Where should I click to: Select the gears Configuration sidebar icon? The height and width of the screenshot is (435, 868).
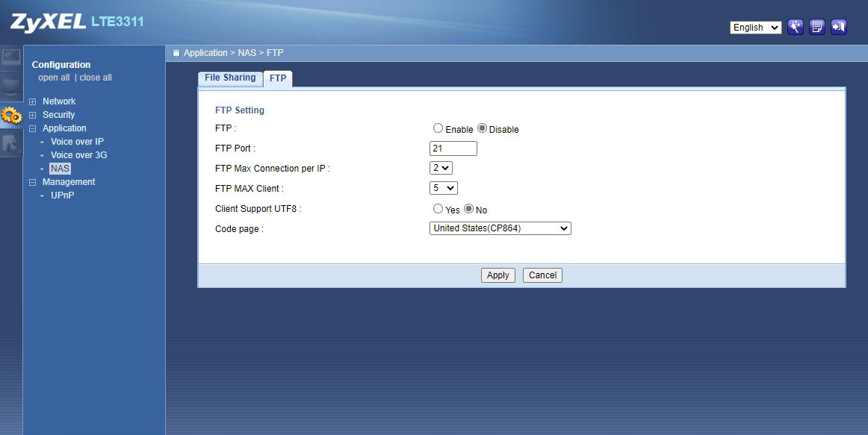[11, 116]
